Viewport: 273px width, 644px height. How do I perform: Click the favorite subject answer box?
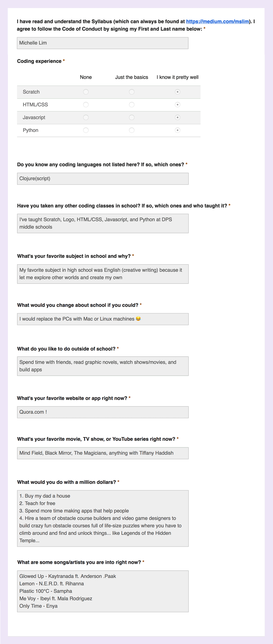tap(103, 274)
